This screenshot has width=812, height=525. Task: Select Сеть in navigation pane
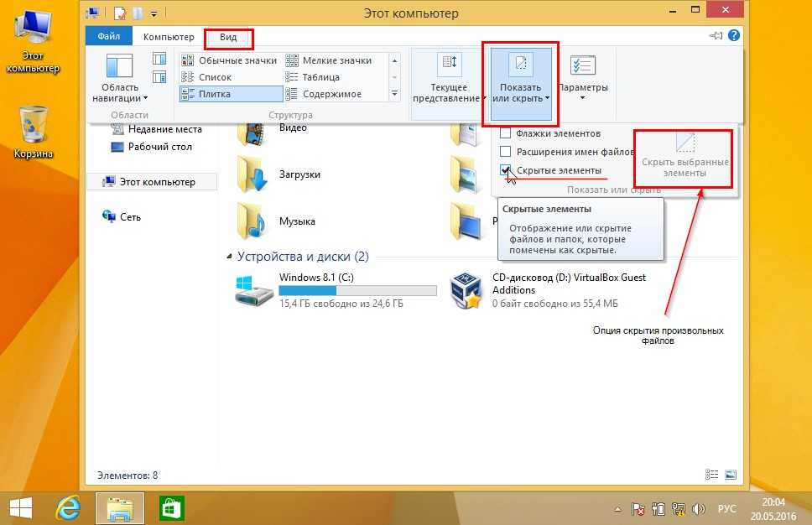[130, 216]
